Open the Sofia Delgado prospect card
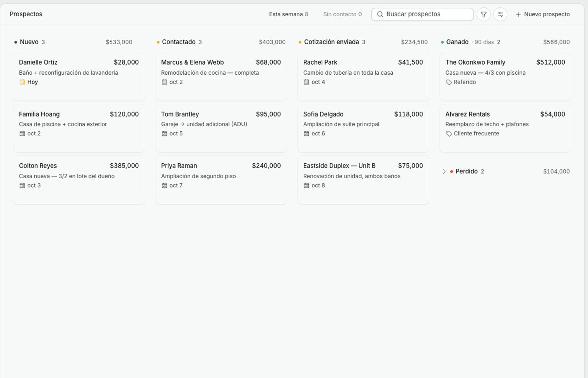Image resolution: width=588 pixels, height=378 pixels. [x=363, y=128]
